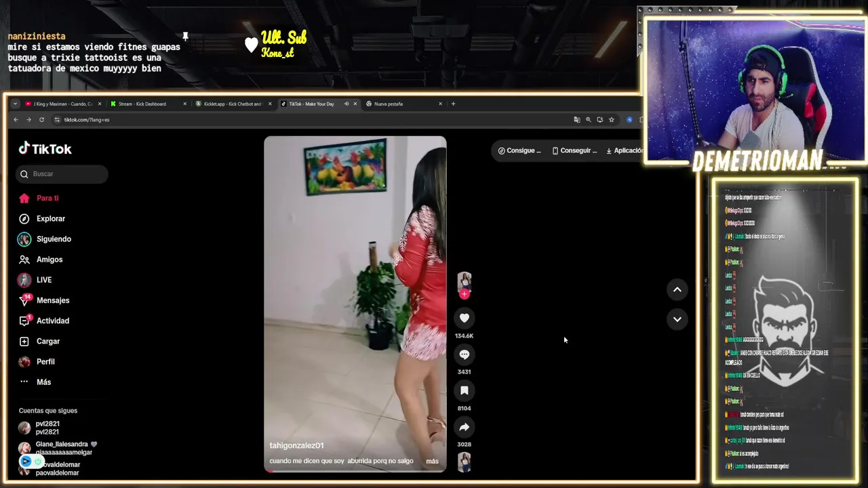Screen dimensions: 868x488
Task: Click the 134.6K likes count
Action: click(464, 335)
